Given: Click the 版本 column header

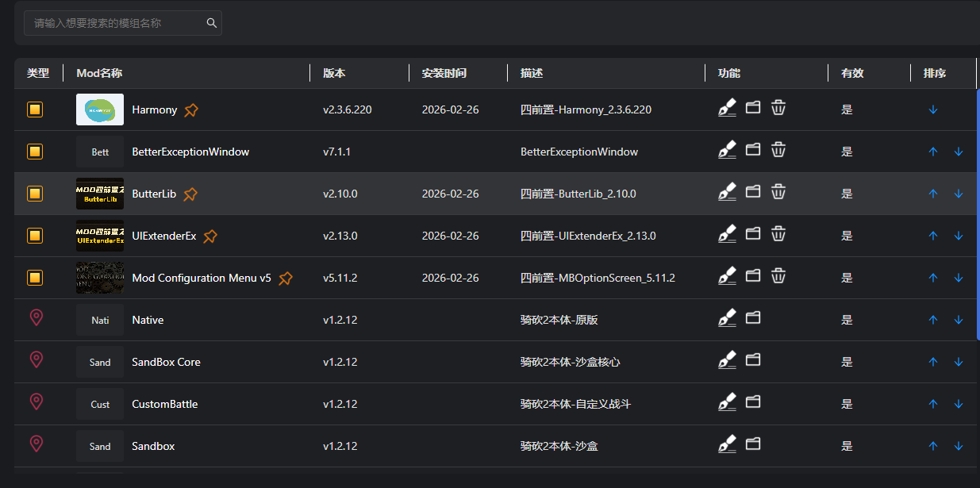Looking at the screenshot, I should click(334, 73).
